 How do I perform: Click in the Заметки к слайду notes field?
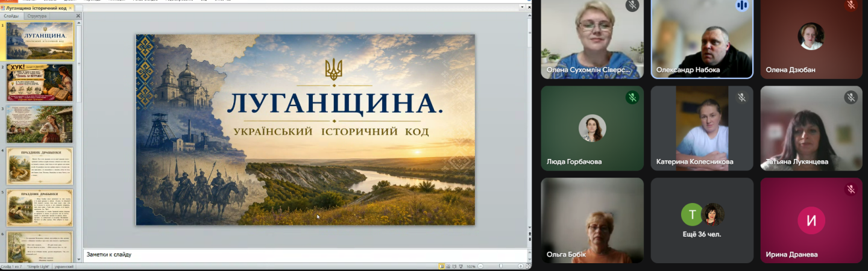pyautogui.click(x=304, y=255)
